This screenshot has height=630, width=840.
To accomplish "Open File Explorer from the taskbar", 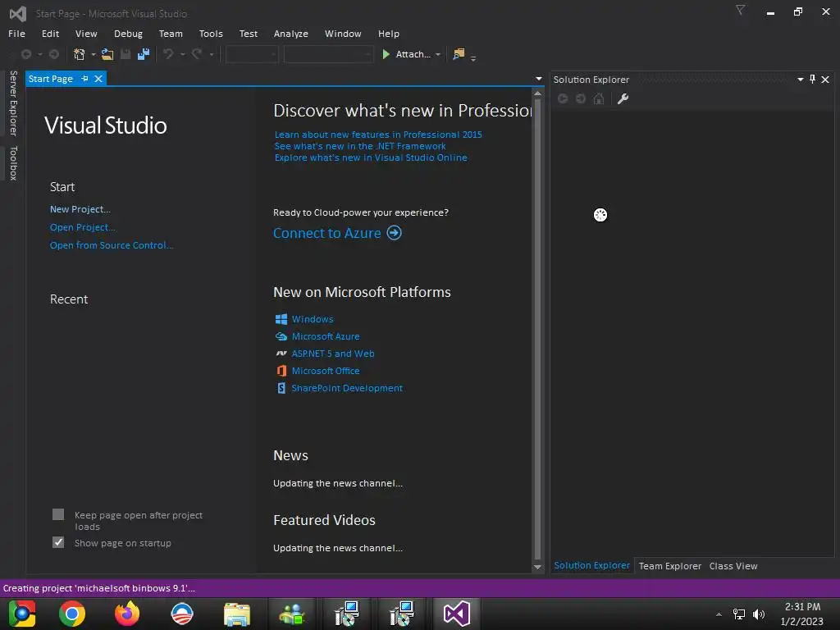I will pos(237,614).
